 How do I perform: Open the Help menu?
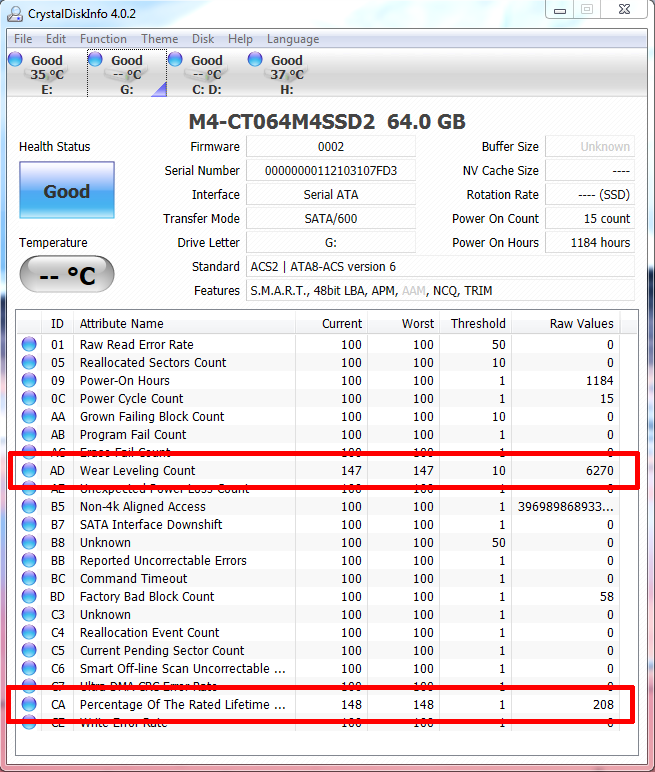(x=240, y=39)
